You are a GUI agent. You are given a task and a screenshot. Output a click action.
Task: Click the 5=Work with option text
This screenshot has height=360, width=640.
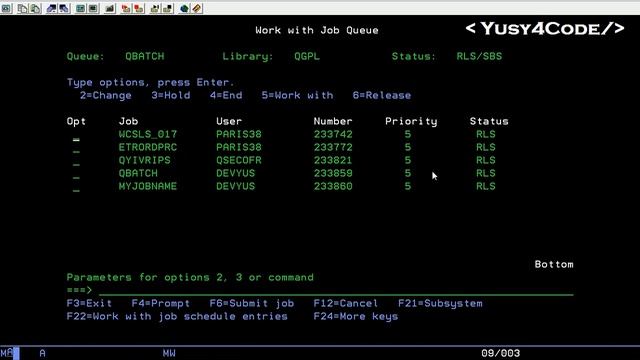[297, 96]
